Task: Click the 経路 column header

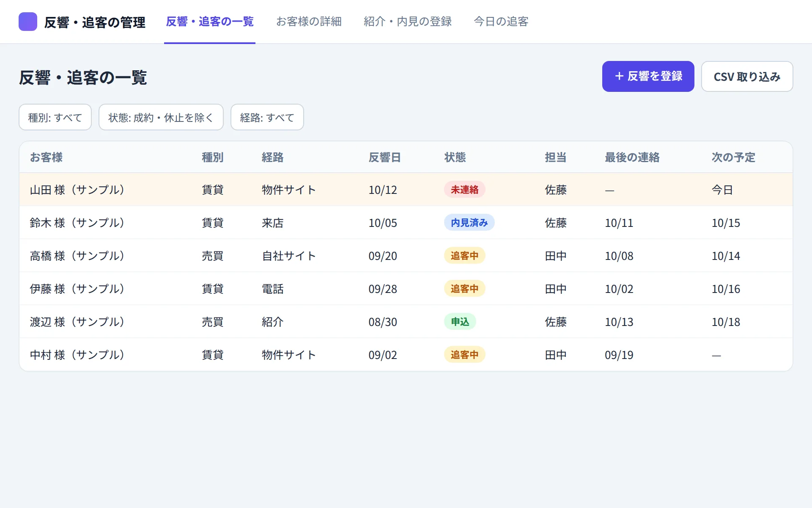Action: [272, 157]
